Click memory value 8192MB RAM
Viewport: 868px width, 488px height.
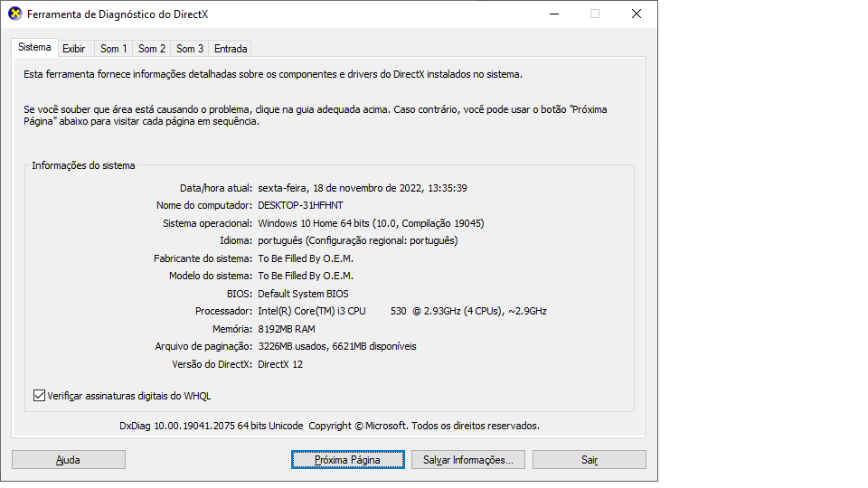(x=287, y=329)
